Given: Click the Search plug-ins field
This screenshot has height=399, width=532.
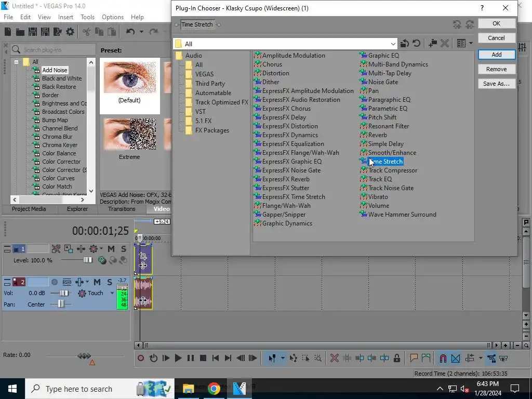Looking at the screenshot, I should tap(52, 50).
